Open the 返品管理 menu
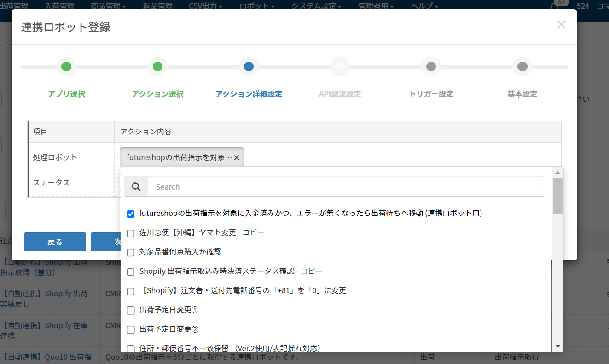Viewport: 609px width, 364px height. point(158,6)
